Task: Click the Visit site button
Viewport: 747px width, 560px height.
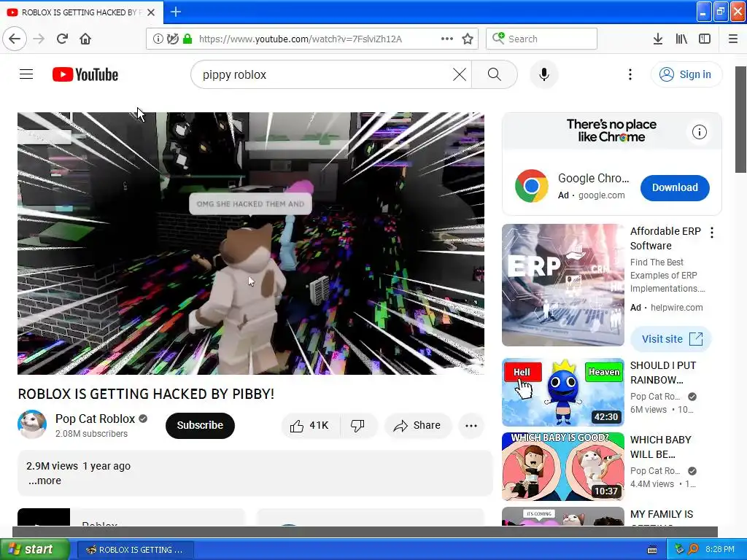Action: [671, 339]
